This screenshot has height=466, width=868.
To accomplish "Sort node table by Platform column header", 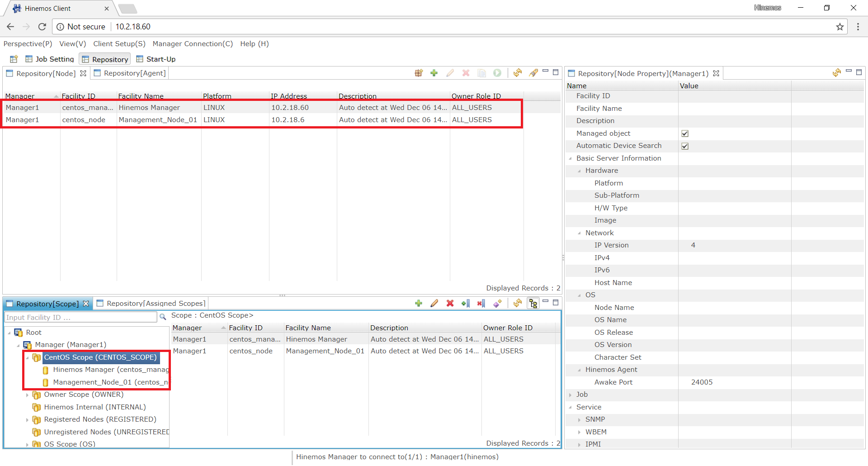I will click(x=235, y=96).
